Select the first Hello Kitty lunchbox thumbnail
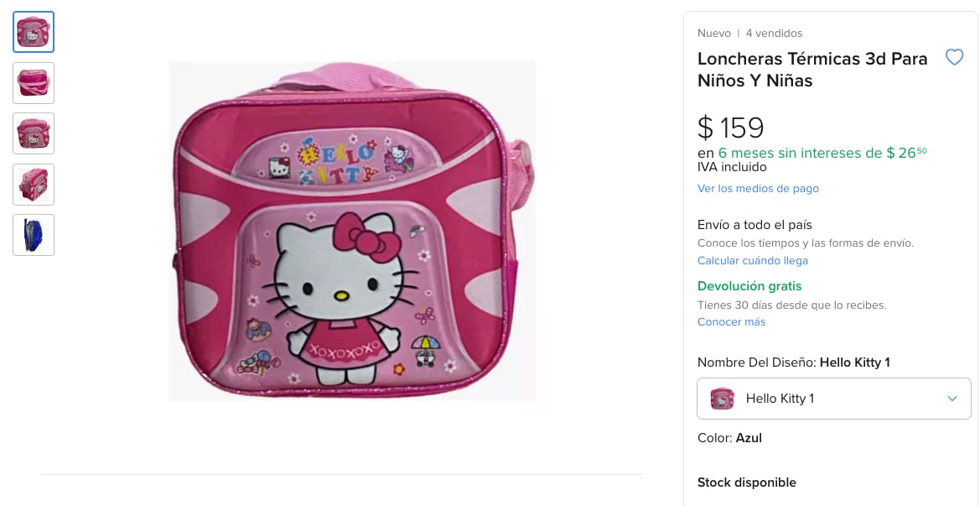 coord(34,32)
